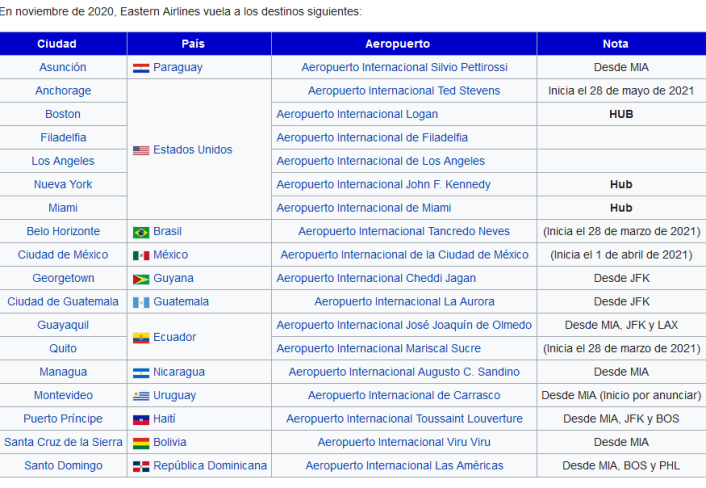Click the Ciudad column header
Screen dimensions: 706x488
click(63, 44)
